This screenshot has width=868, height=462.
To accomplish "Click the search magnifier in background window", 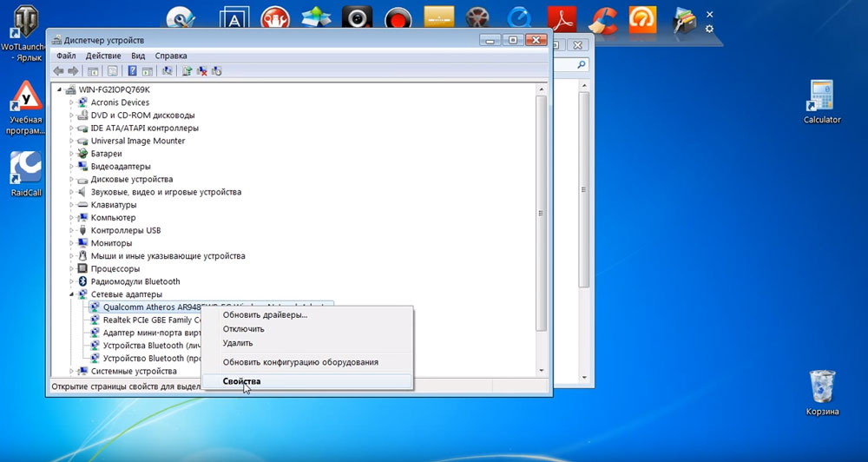I will [x=581, y=65].
